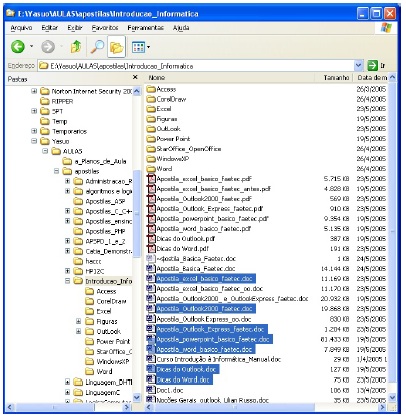This screenshot has width=406, height=417.
Task: Select Apostila_powerpoint_basico_faetec.doc file name
Action: point(213,339)
